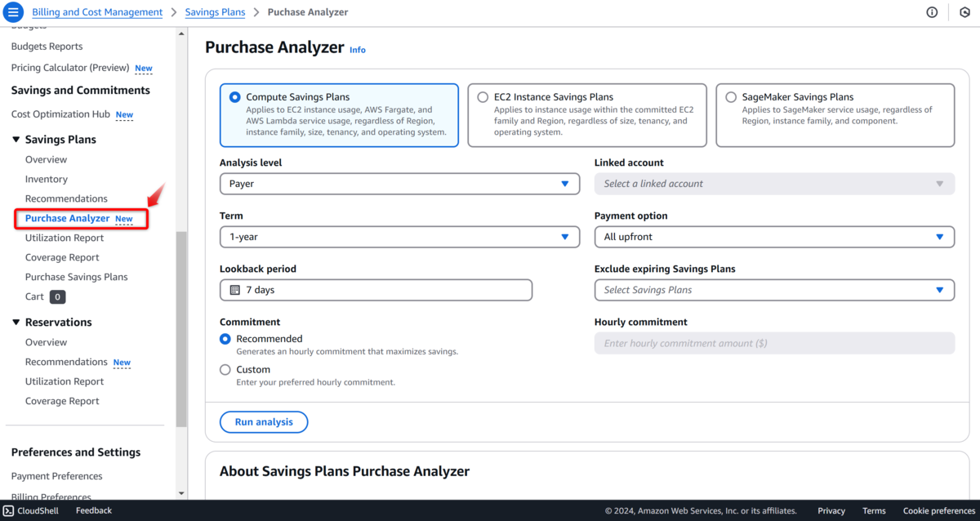
Task: Collapse the Savings Plans sidebar section
Action: 16,140
